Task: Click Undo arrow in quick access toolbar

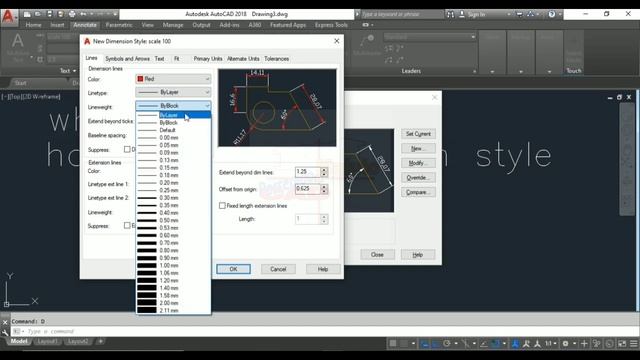Action: (83, 14)
